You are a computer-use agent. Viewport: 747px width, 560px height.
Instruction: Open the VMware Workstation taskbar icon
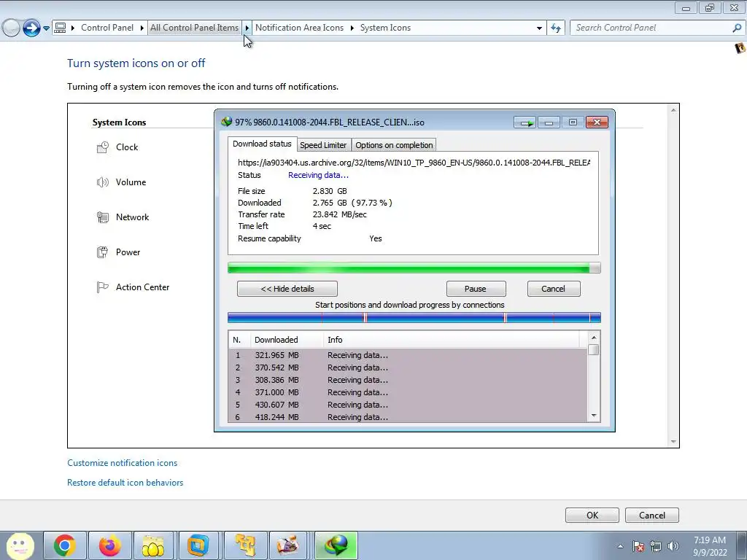(x=198, y=545)
